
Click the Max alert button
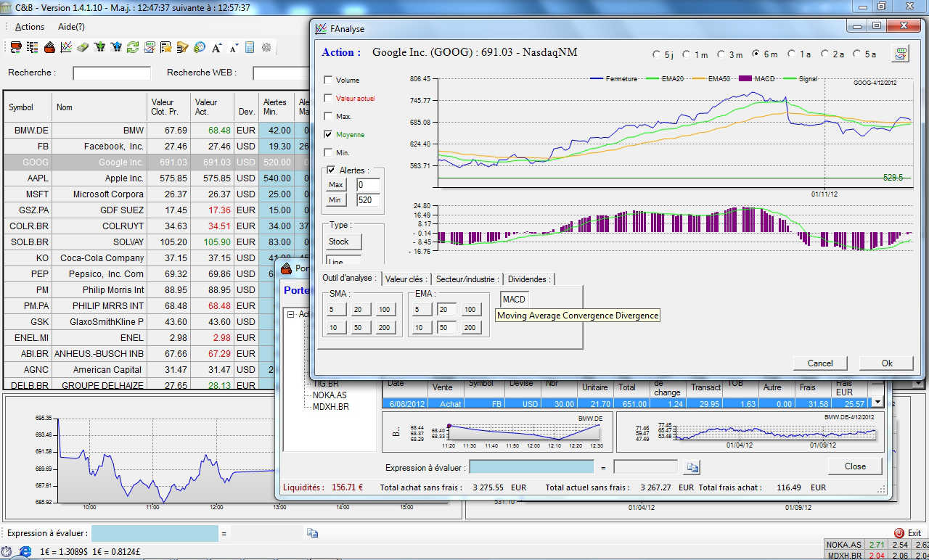point(336,185)
